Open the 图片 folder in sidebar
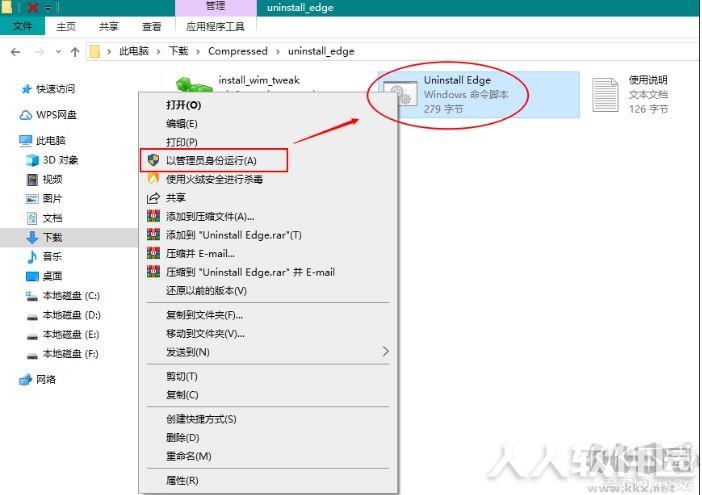This screenshot has width=702, height=495. point(44,199)
